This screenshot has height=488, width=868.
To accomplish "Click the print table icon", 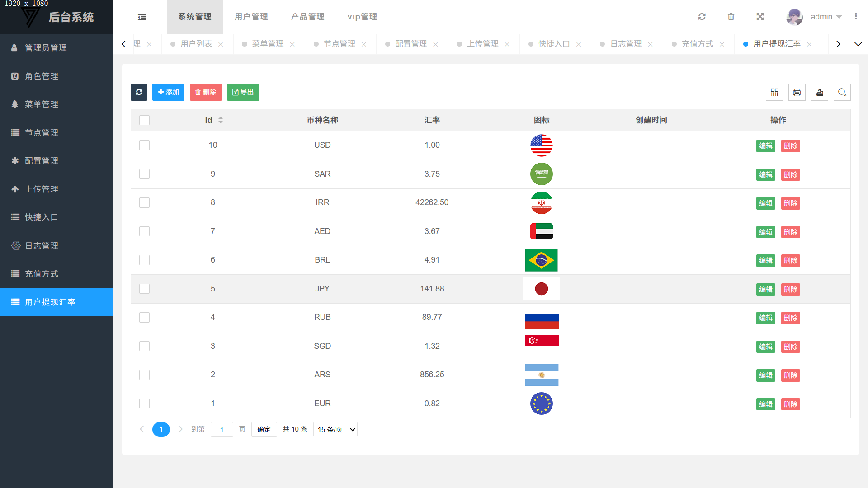I will click(x=797, y=92).
